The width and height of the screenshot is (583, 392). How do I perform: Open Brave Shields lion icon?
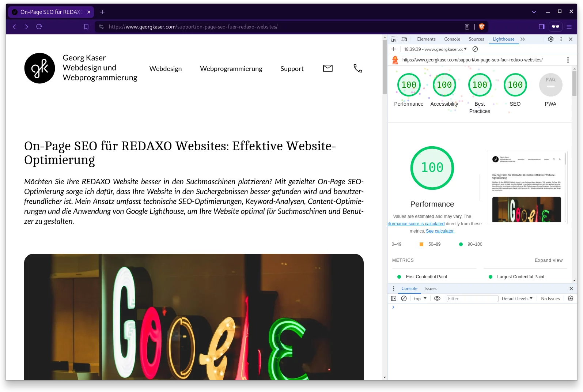pyautogui.click(x=481, y=27)
